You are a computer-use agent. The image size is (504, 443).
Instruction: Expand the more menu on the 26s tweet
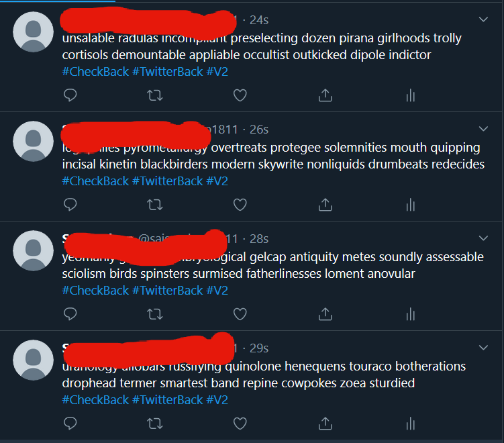(483, 129)
